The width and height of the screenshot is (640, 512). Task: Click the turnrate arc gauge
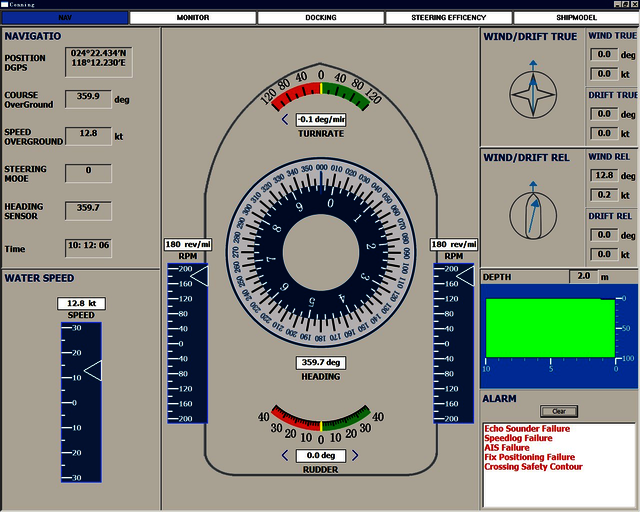tap(321, 96)
